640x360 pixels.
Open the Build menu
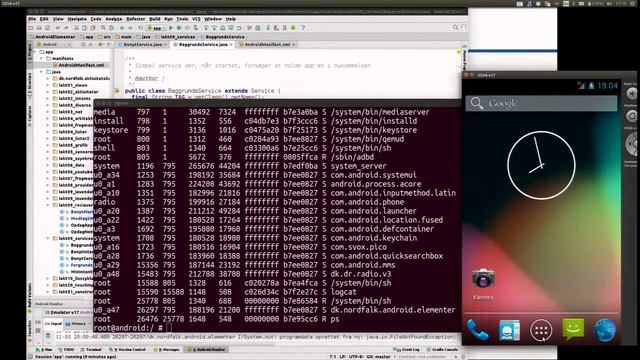[x=155, y=19]
